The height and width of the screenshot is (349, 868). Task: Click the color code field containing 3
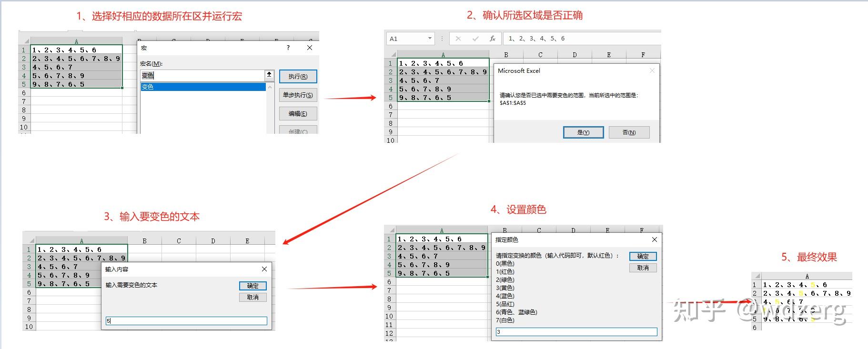click(576, 332)
